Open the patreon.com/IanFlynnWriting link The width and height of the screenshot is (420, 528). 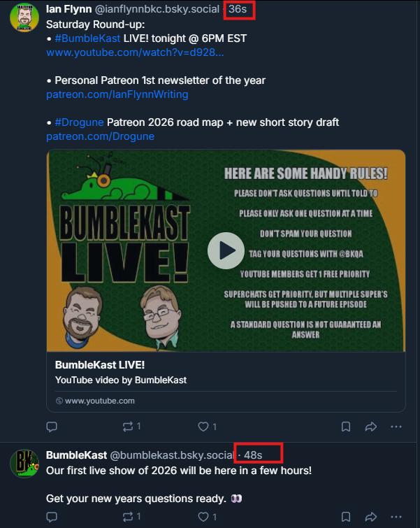[117, 94]
